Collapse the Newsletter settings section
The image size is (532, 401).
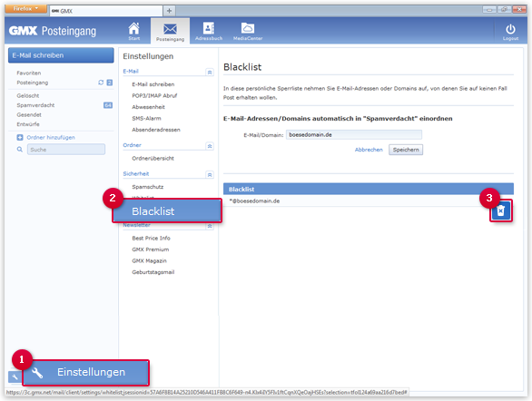click(210, 226)
